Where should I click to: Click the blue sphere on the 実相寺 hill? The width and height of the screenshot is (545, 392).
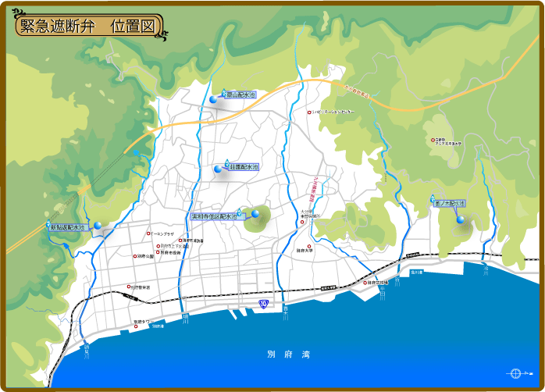click(x=255, y=213)
